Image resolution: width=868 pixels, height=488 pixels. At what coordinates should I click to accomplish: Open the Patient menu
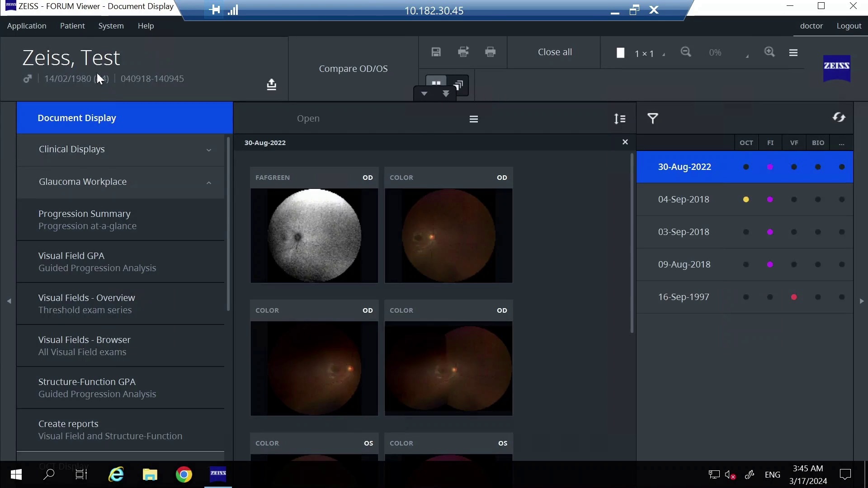(72, 26)
